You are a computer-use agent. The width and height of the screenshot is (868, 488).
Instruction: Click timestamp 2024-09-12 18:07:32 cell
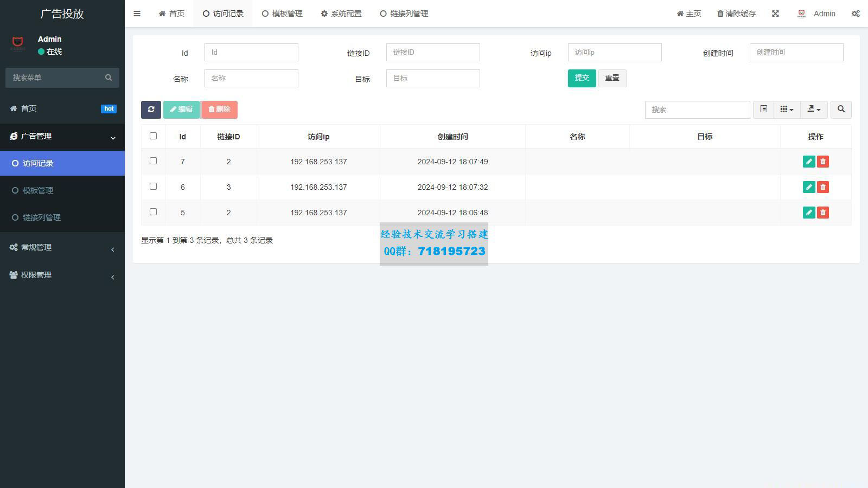452,187
